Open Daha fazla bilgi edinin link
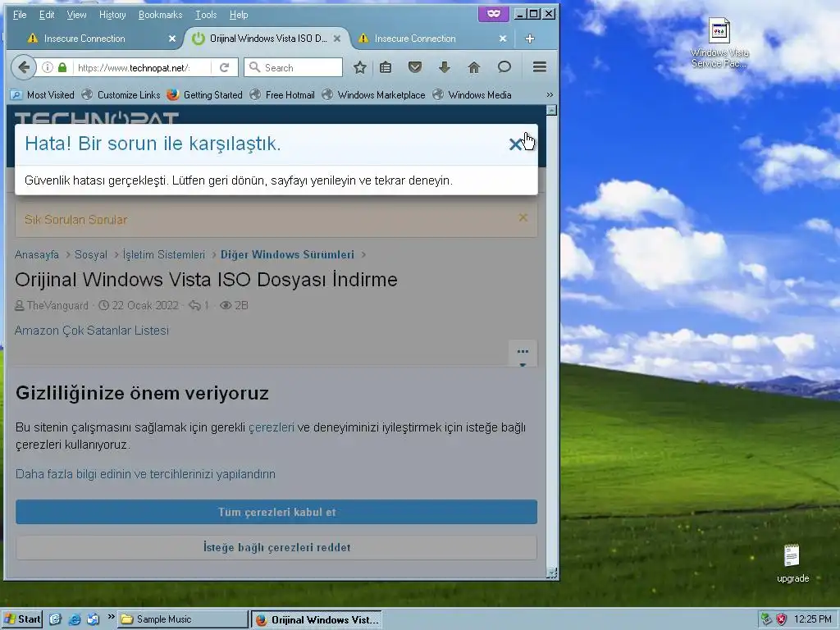This screenshot has width=840, height=630. (x=145, y=474)
